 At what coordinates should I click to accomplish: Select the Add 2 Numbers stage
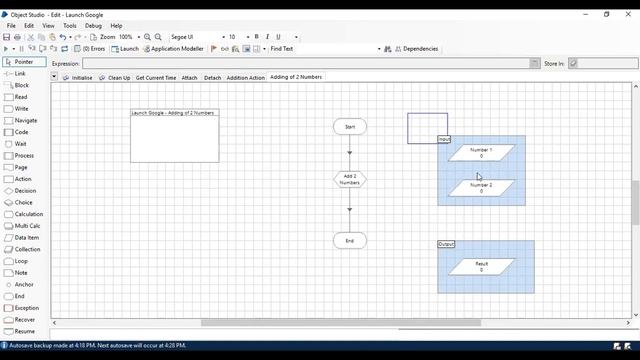click(350, 180)
